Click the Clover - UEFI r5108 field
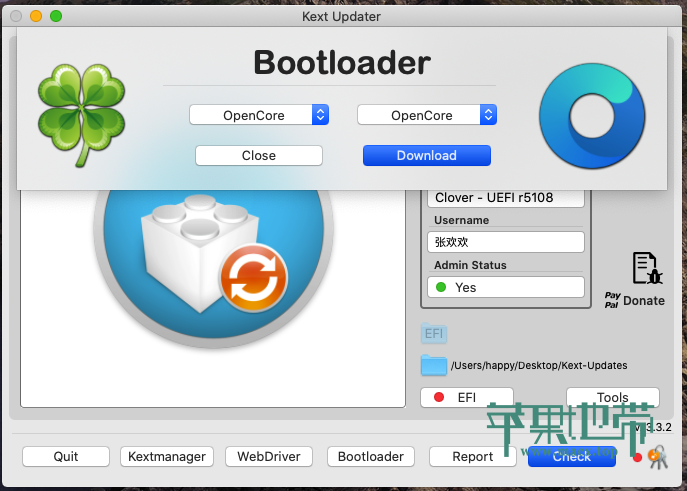The image size is (687, 491). point(506,198)
